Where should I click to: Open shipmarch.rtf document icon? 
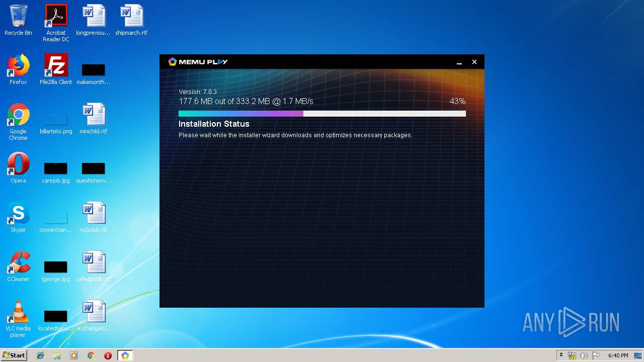131,20
